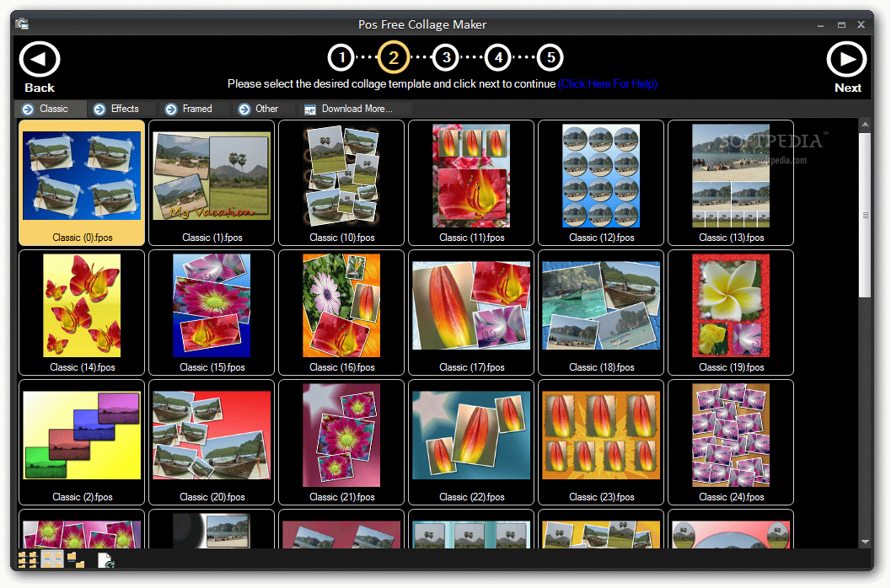Switch to the Effects templates tab
The image size is (891, 588).
121,109
